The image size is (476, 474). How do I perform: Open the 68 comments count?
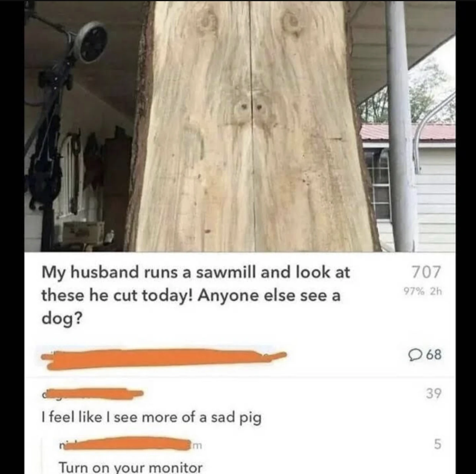[433, 354]
